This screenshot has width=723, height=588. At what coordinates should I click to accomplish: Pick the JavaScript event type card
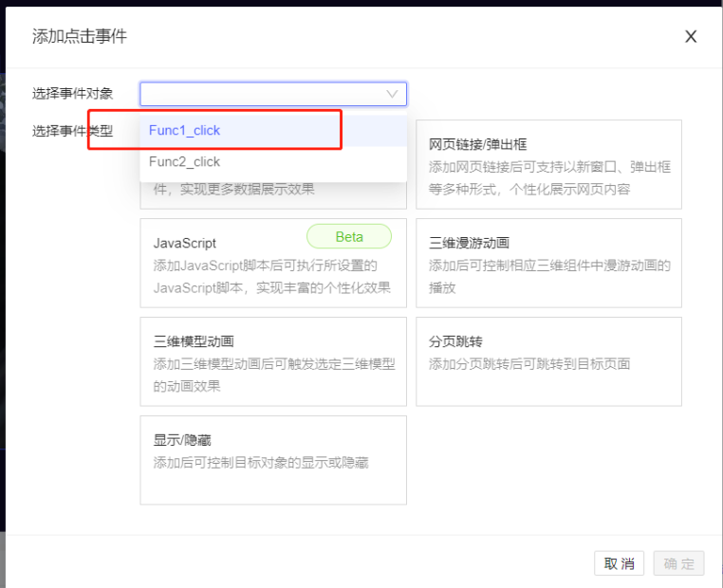coord(273,263)
